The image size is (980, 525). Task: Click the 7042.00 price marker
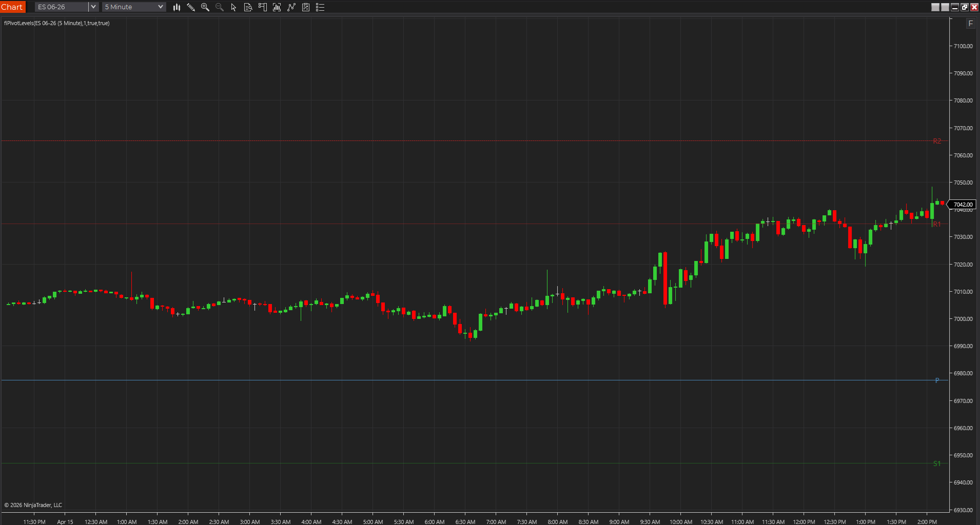[963, 204]
